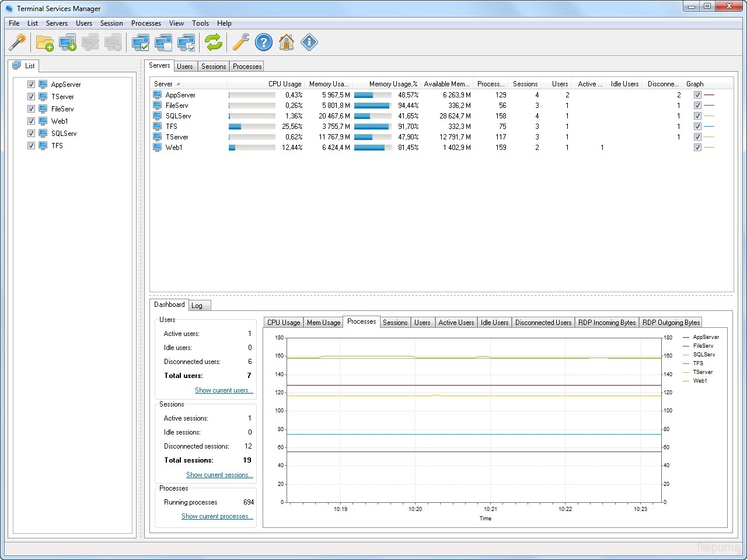
Task: Select the FileServ row in servers table
Action: (177, 106)
